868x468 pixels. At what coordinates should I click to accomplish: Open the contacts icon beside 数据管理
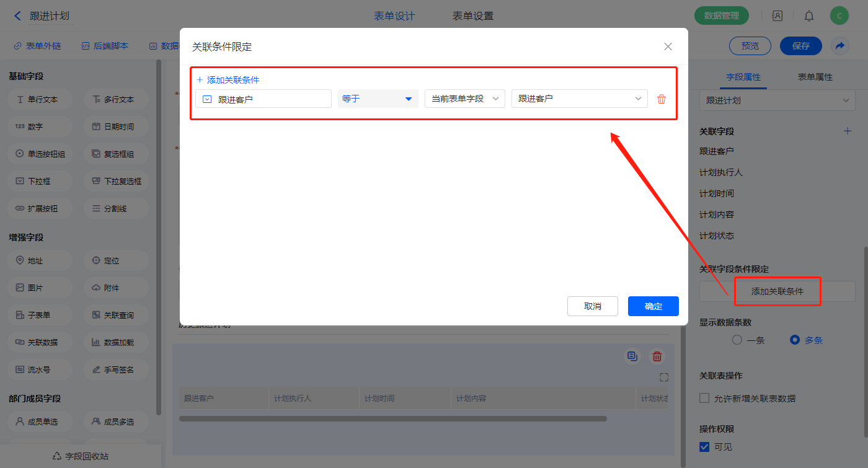(x=777, y=16)
